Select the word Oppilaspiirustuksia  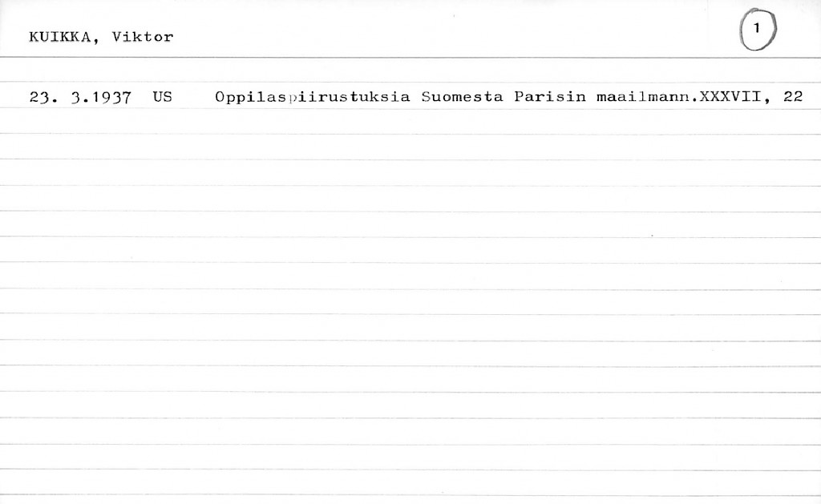point(313,98)
